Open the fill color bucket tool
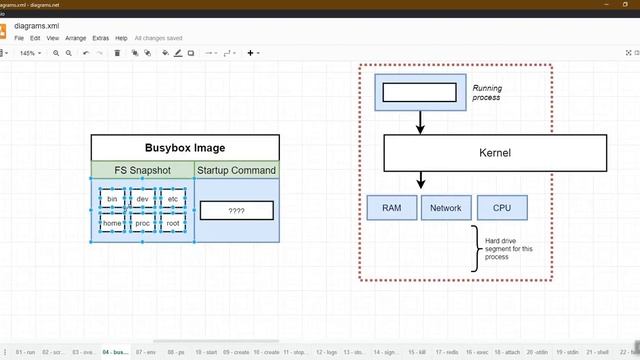Screen dimensions: 640x360 point(165,53)
